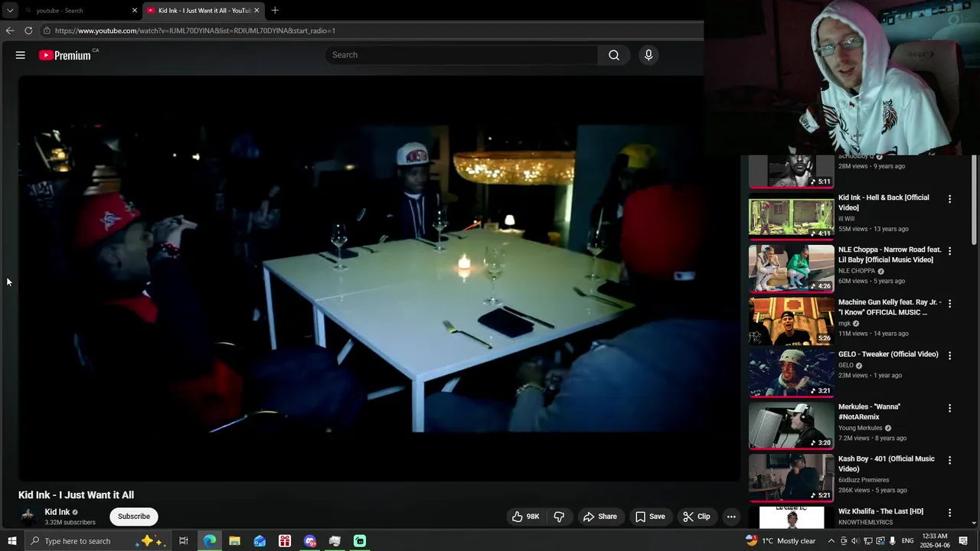Click NLE CHOPPA channel name
The width and height of the screenshot is (980, 551).
[857, 271]
